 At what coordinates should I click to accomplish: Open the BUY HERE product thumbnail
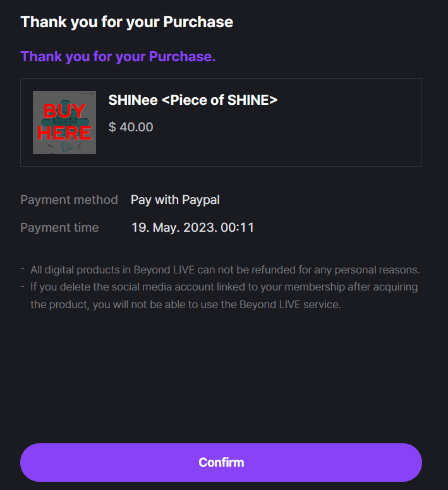[x=64, y=122]
